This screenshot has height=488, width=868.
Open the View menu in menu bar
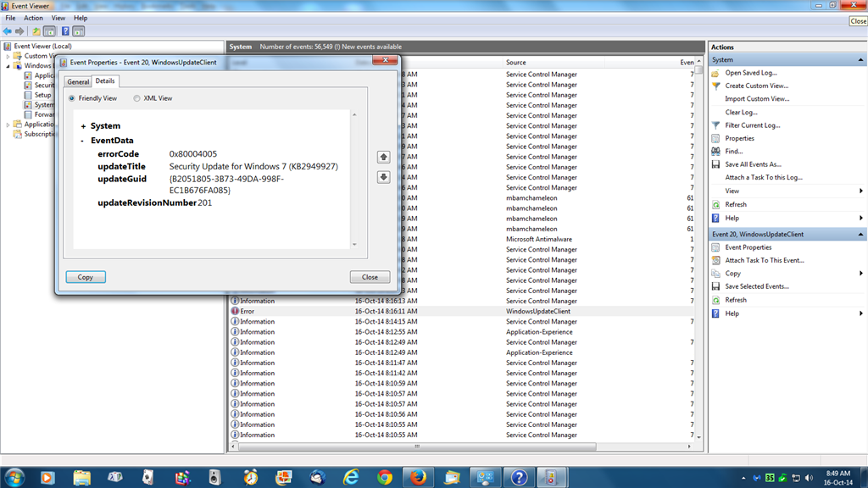[x=58, y=19]
